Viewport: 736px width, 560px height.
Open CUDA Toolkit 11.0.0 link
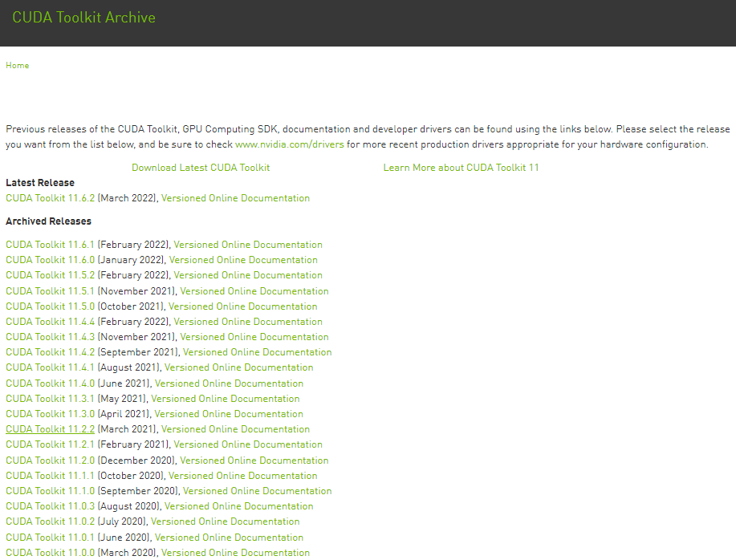point(51,553)
